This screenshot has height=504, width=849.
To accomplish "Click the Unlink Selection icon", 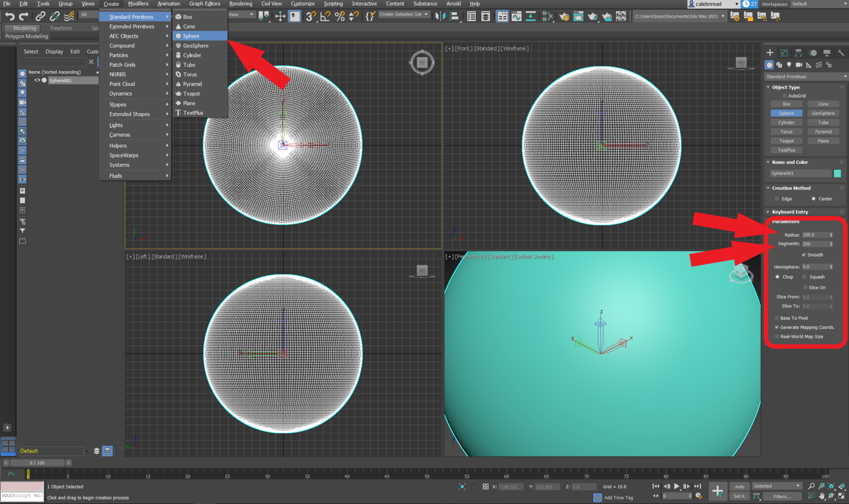I will pos(55,16).
